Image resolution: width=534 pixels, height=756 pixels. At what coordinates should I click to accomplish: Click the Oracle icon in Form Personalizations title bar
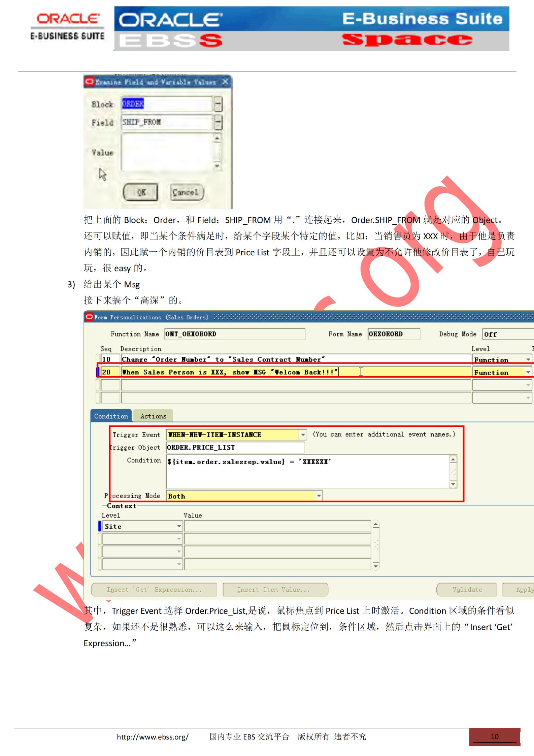tap(89, 317)
